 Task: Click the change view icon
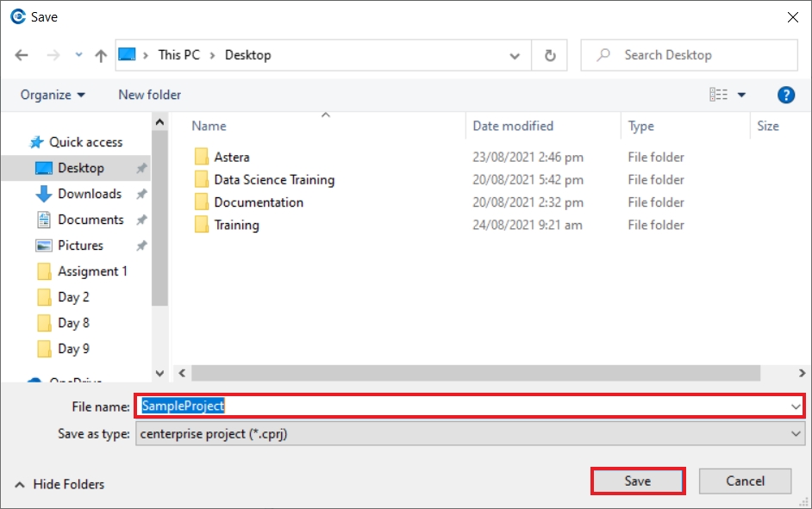718,95
